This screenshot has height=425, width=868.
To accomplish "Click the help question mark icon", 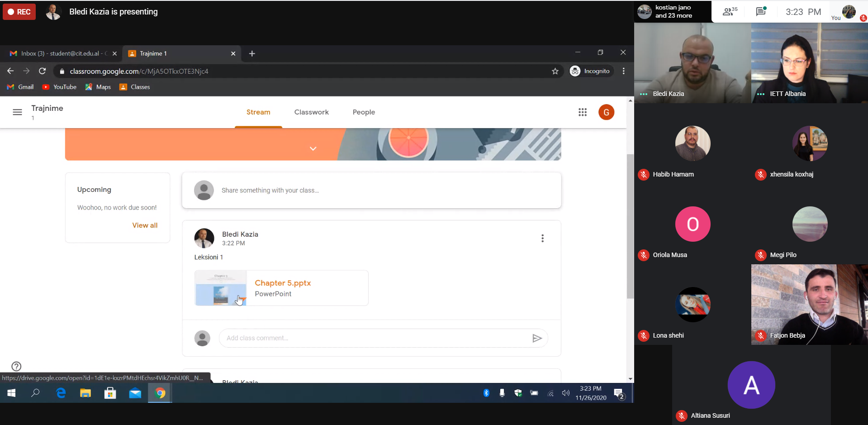I will pyautogui.click(x=16, y=366).
